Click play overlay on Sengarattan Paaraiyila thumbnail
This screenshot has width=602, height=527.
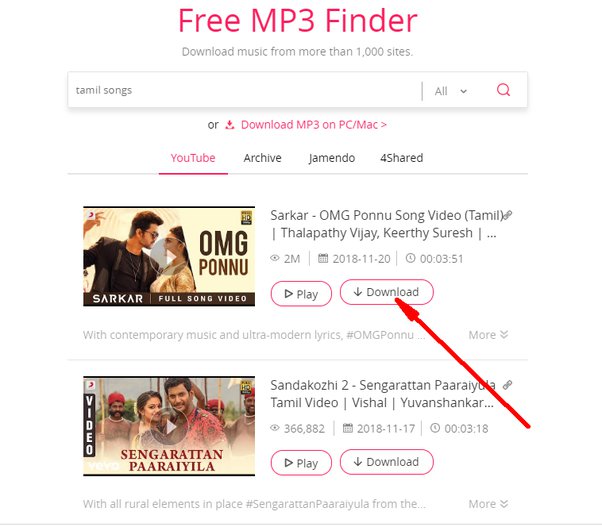point(169,426)
